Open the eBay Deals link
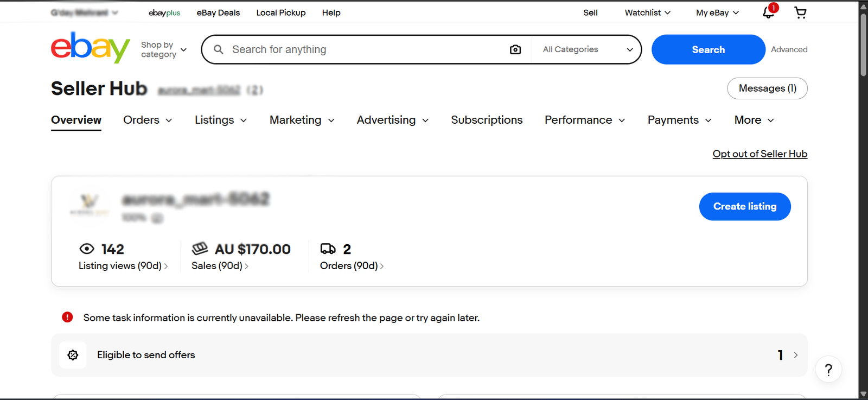 218,12
